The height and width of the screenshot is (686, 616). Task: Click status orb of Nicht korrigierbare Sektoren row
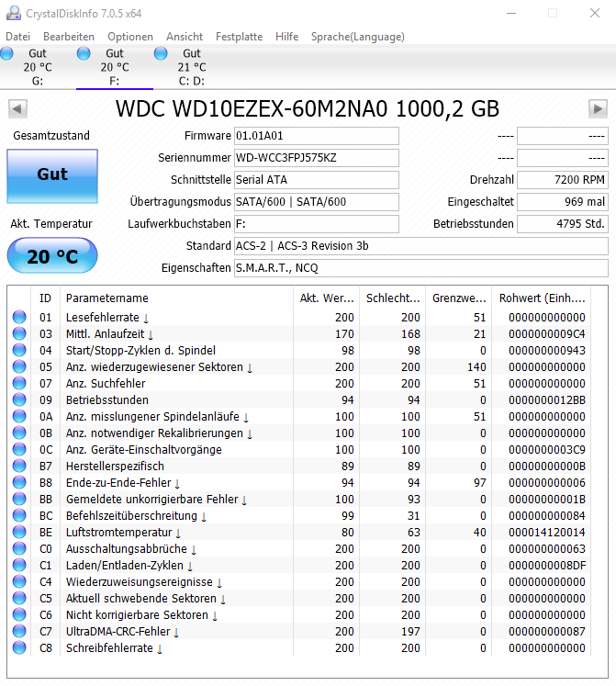(x=19, y=614)
